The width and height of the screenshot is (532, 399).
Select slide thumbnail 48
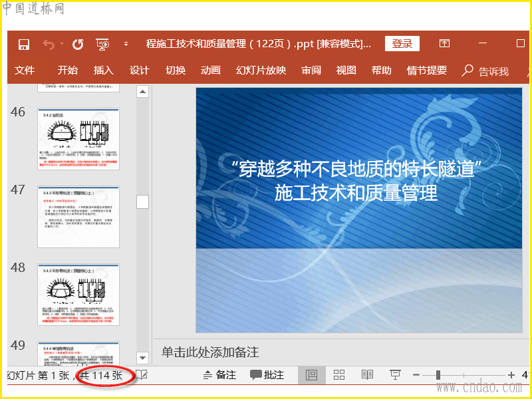click(78, 295)
